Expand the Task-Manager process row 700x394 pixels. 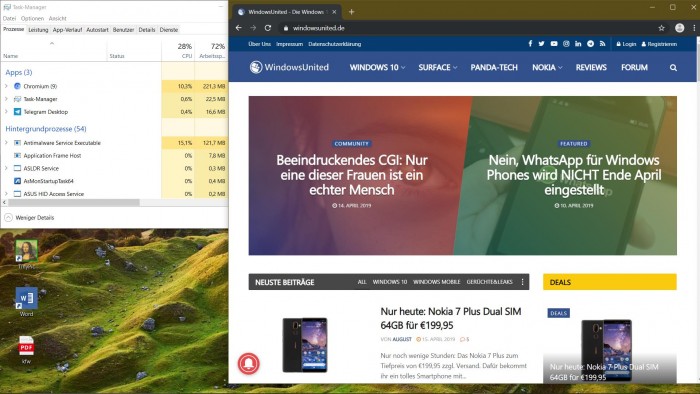[6, 99]
